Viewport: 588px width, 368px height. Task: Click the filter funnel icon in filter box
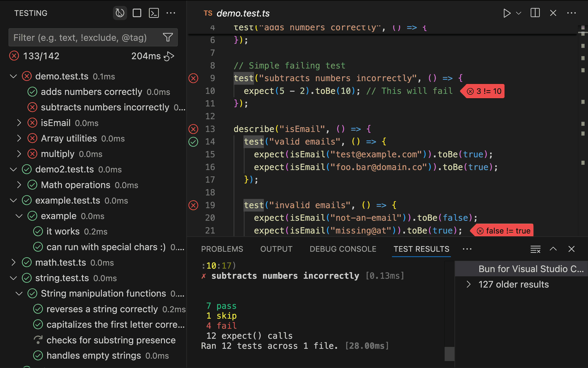[x=168, y=37]
